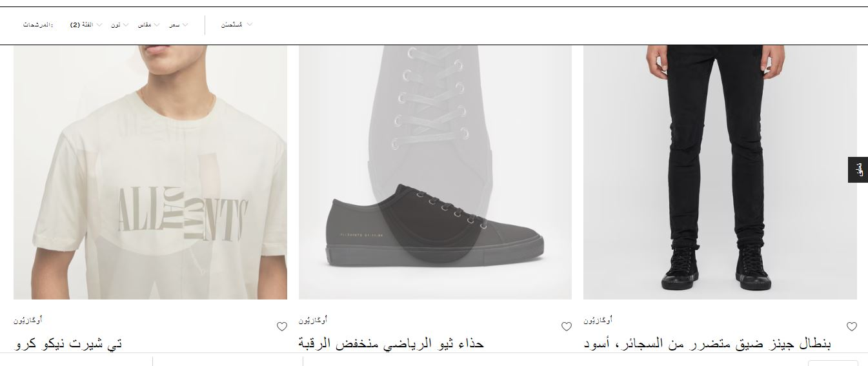Click heart icon for black skinny jeans
868x366 pixels.
click(x=852, y=327)
